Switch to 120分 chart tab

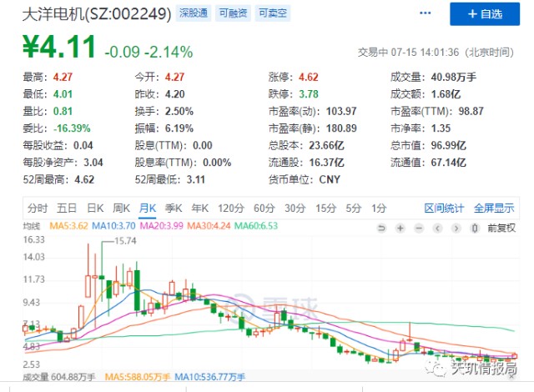click(231, 208)
